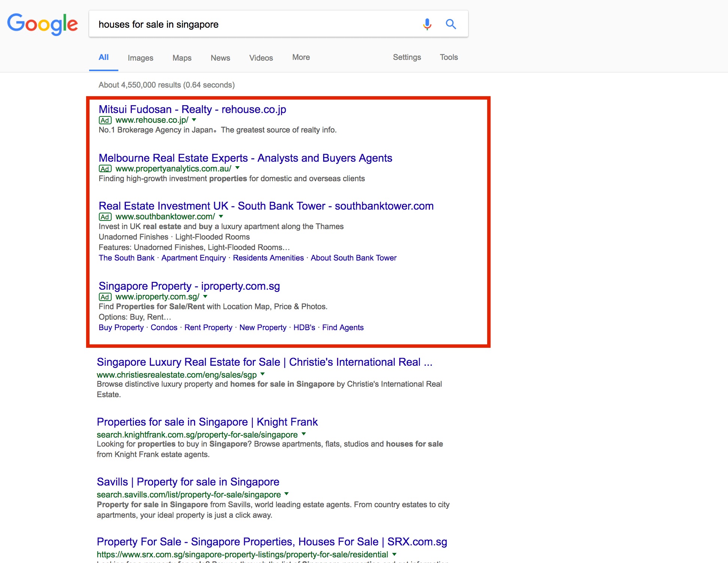Image resolution: width=728 pixels, height=563 pixels.
Task: Click the Google logo
Action: (43, 24)
